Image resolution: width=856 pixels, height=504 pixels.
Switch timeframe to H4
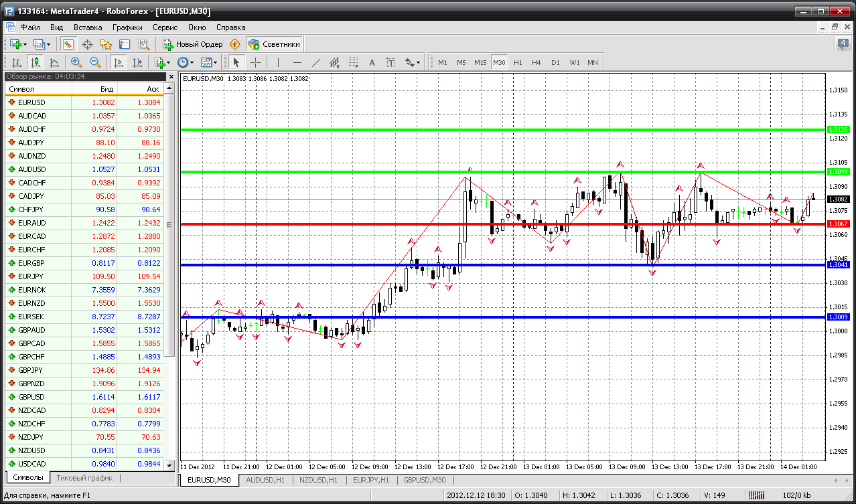click(x=537, y=62)
